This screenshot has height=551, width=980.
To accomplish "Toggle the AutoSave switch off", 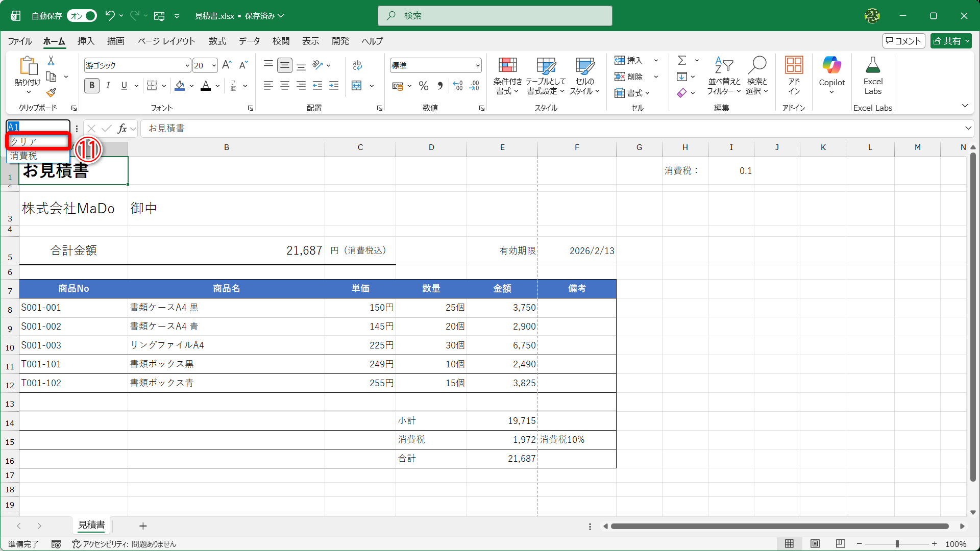I will (x=82, y=16).
